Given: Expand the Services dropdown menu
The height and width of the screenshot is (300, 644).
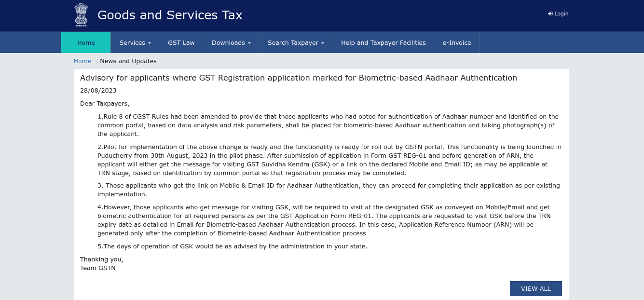Looking at the screenshot, I should click(x=135, y=42).
